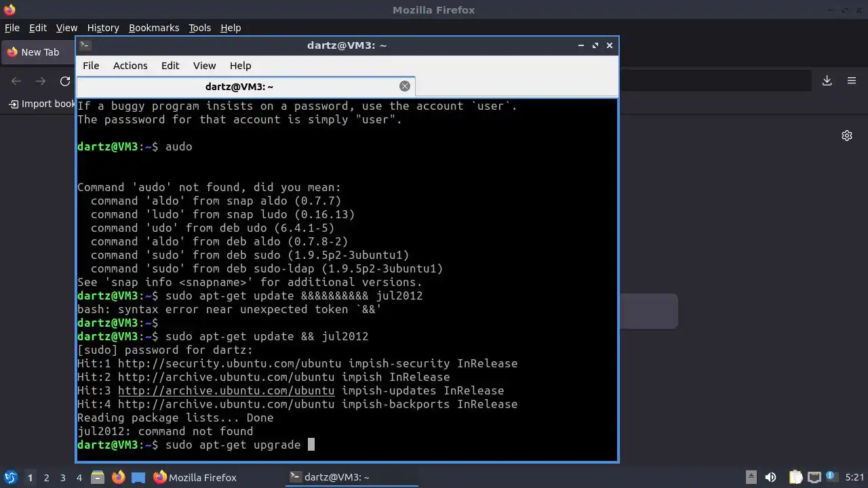The width and height of the screenshot is (868, 488).
Task: Open the Lubuntu start menu button
Action: click(11, 477)
